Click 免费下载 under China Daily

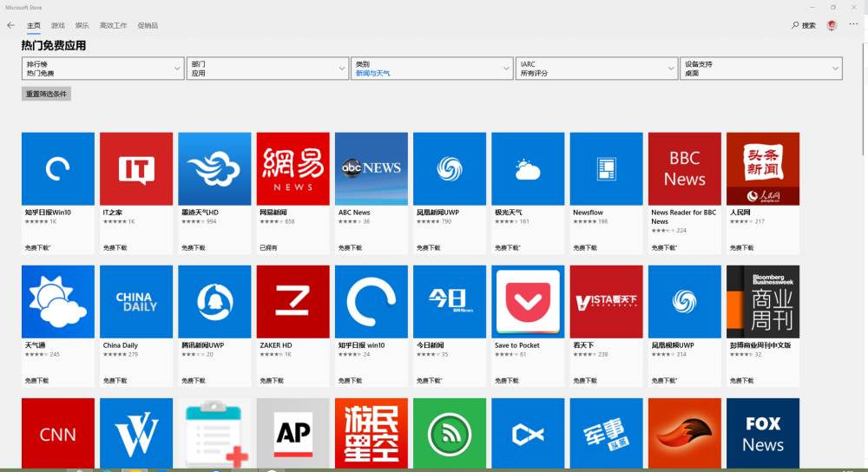(115, 381)
